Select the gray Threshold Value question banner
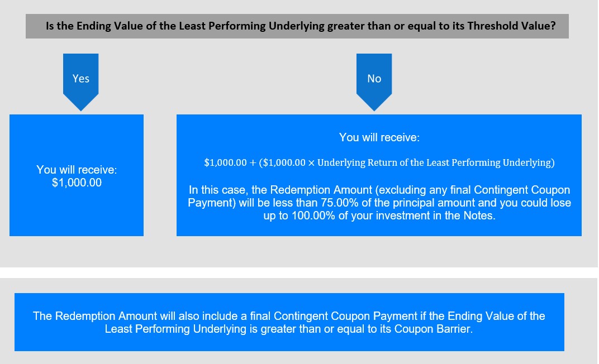 297,26
